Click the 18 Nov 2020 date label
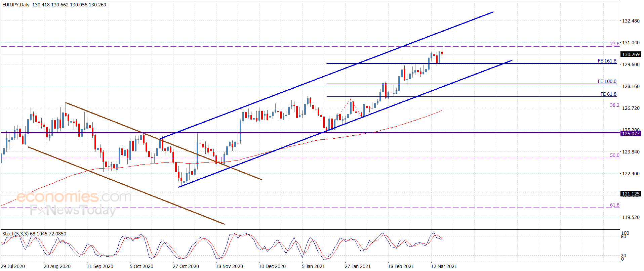The width and height of the screenshot is (644, 271). click(229, 266)
